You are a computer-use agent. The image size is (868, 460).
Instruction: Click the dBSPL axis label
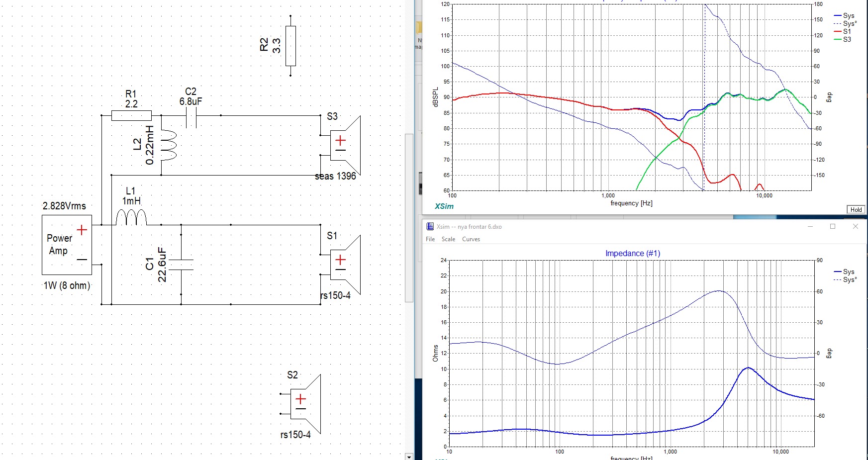(x=436, y=97)
